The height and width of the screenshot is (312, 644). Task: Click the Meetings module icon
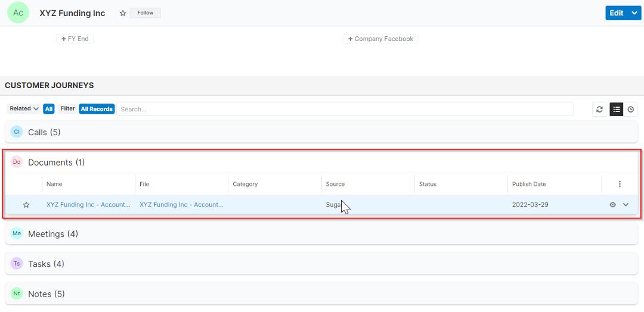click(x=17, y=234)
